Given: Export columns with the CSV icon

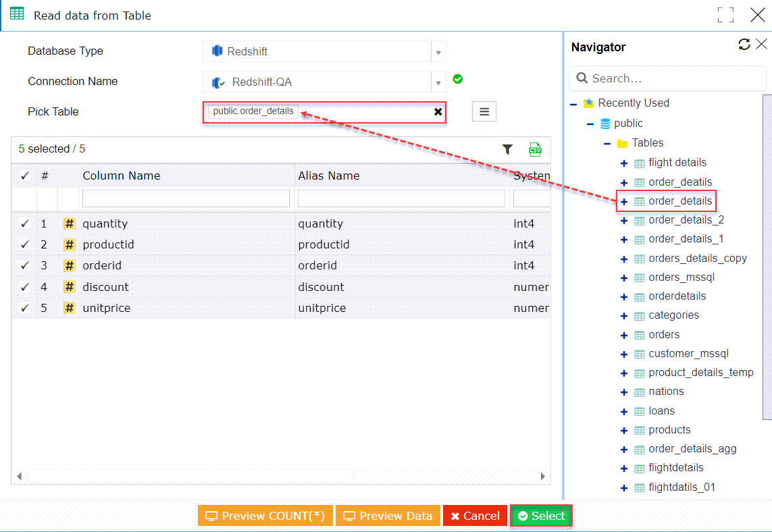Looking at the screenshot, I should (535, 149).
